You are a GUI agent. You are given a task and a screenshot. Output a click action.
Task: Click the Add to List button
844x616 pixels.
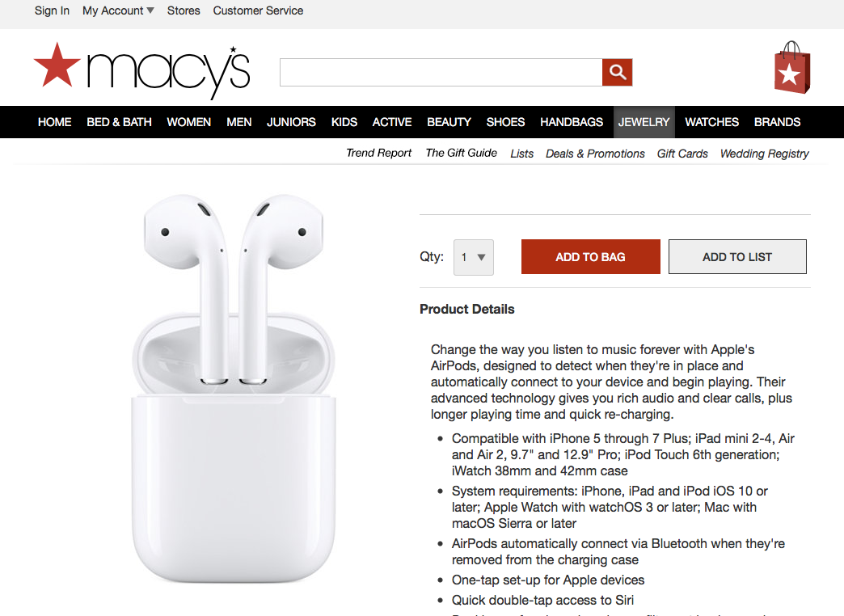coord(737,257)
